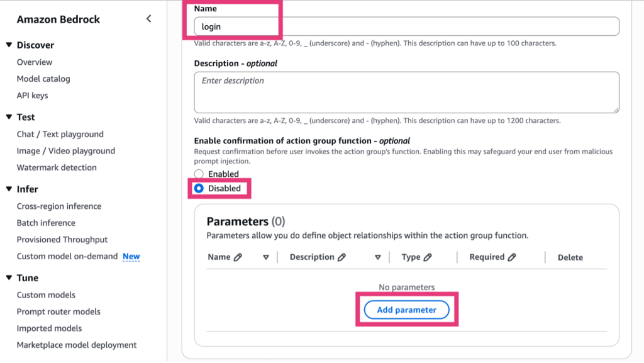The height and width of the screenshot is (363, 644).
Task: Click the edit pencil icon beside Required column
Action: click(x=512, y=257)
